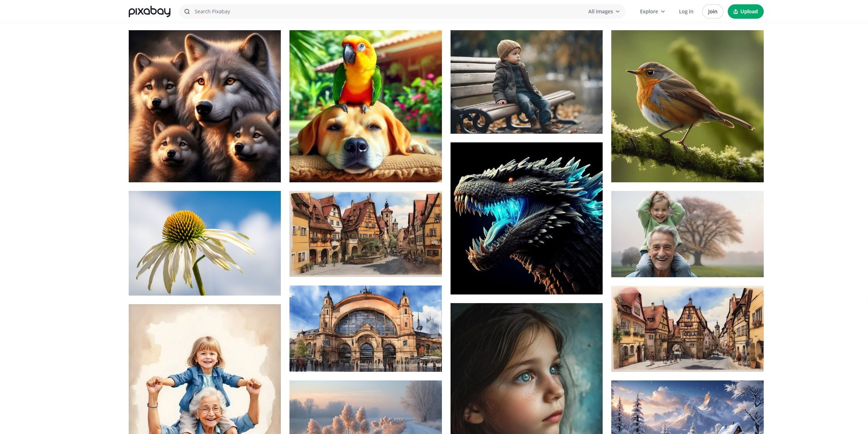This screenshot has width=868, height=434.
Task: Open the wolf family thumbnail
Action: coord(205,106)
